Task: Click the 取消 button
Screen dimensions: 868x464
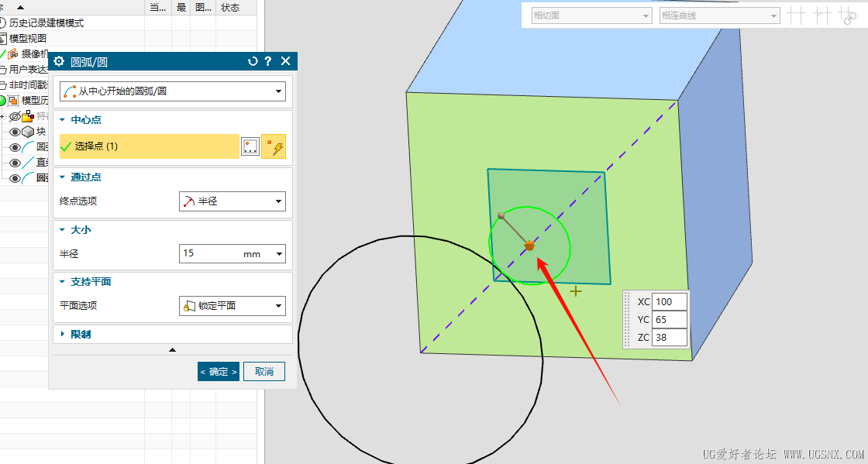Action: 264,372
